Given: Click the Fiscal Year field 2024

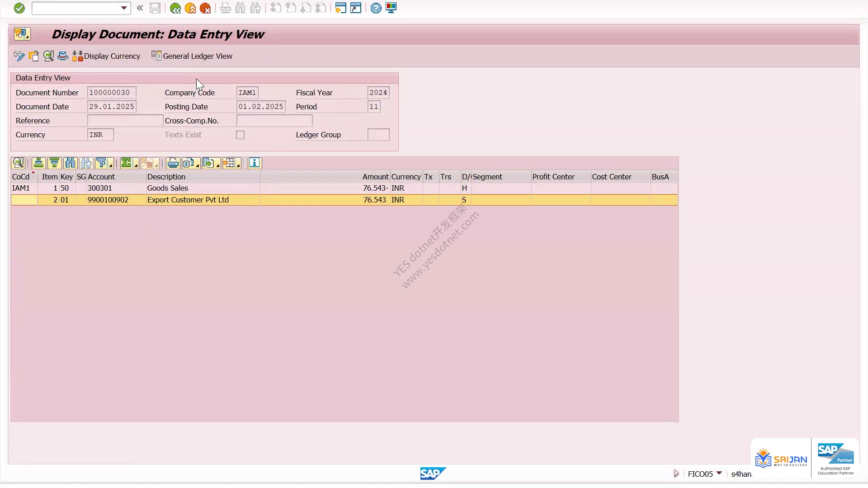Looking at the screenshot, I should click(x=378, y=93).
